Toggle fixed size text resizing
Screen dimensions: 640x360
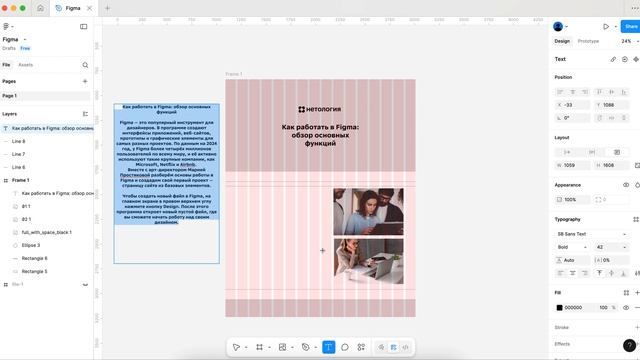[617, 152]
